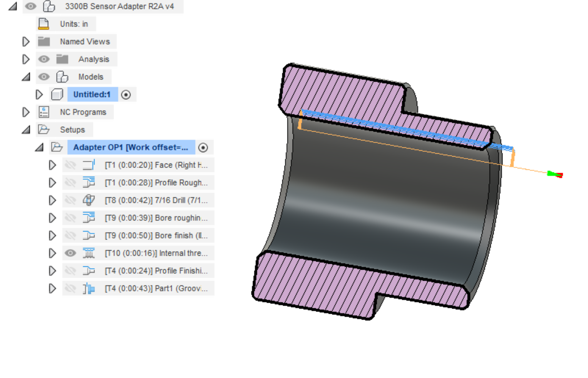This screenshot has width=588, height=378.
Task: Click the Bore roughing operation icon
Action: tap(88, 218)
